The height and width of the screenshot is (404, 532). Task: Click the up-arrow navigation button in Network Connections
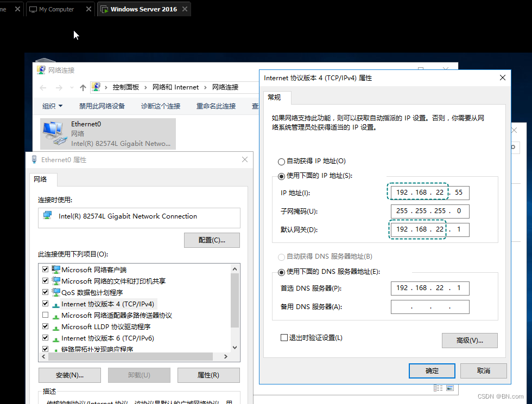click(x=83, y=87)
